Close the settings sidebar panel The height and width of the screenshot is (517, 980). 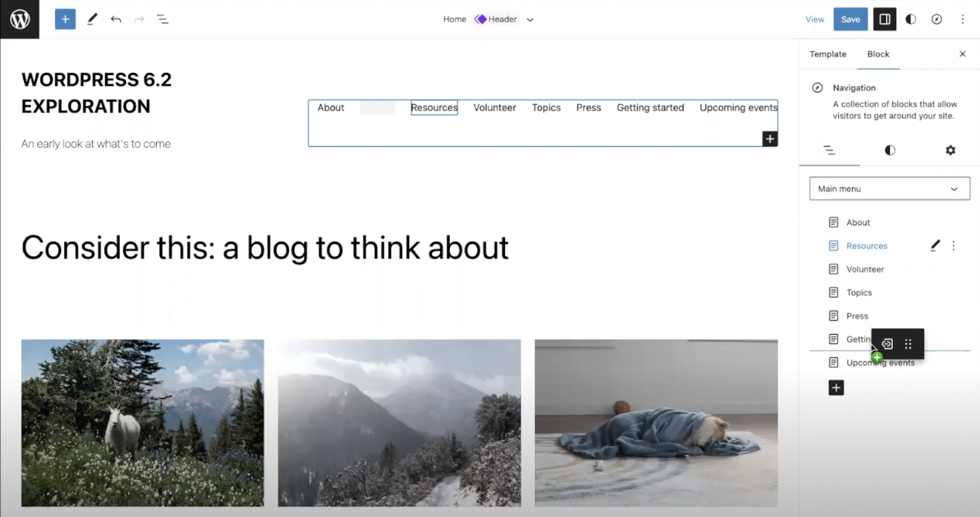(962, 54)
